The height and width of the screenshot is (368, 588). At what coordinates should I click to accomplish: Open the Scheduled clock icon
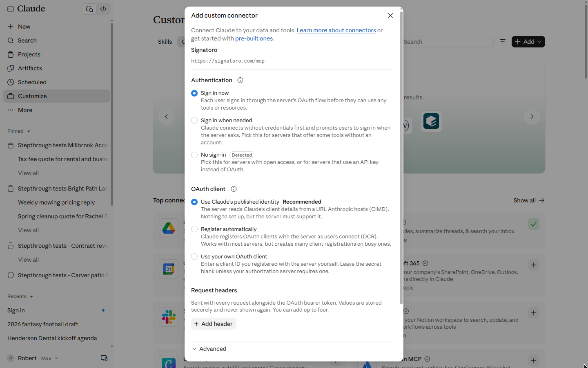[x=11, y=82]
